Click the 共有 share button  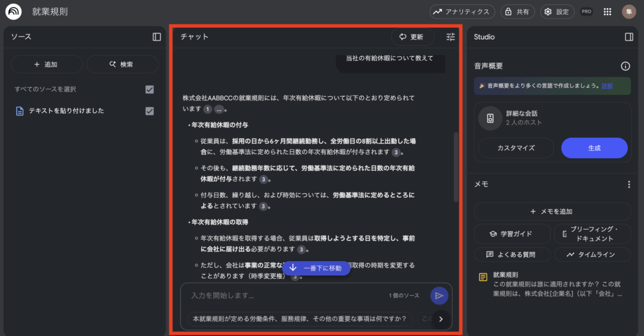[x=517, y=11]
